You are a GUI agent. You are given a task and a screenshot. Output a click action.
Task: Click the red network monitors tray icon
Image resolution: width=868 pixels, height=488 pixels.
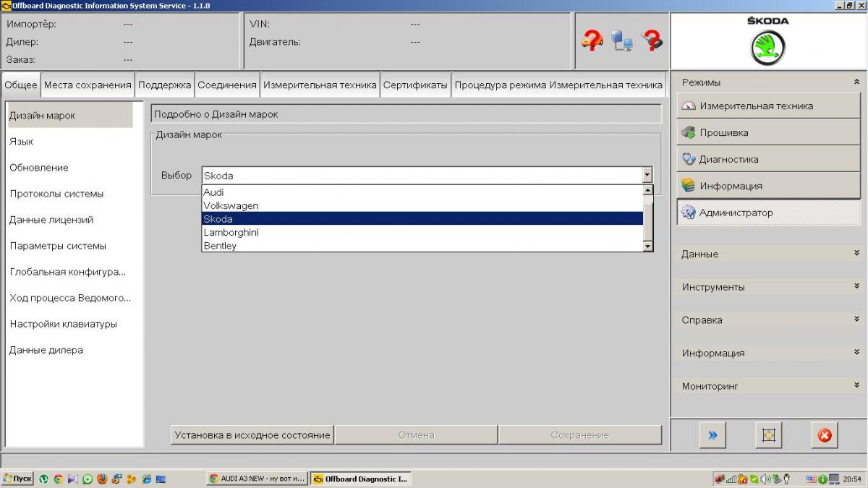[720, 479]
